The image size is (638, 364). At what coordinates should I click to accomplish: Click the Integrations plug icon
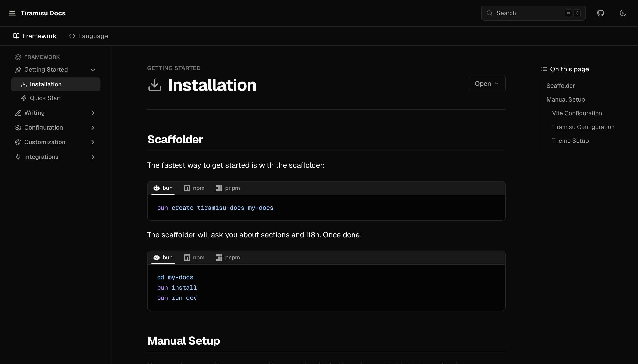(x=18, y=157)
